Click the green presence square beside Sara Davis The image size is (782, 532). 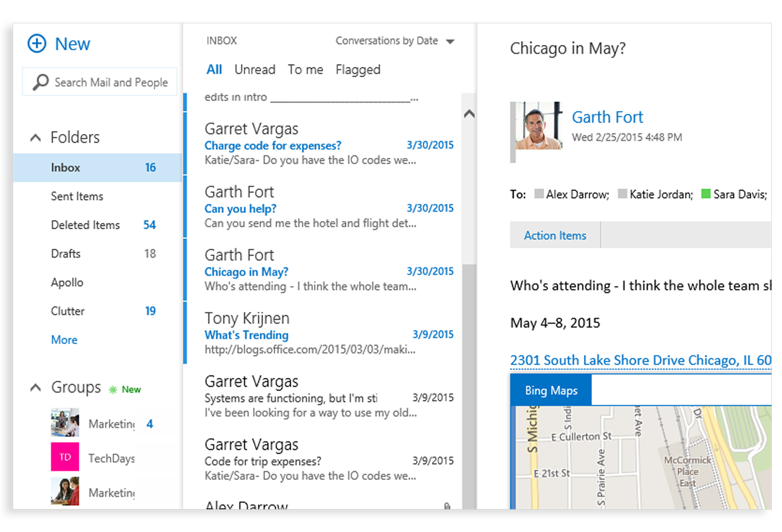click(705, 194)
